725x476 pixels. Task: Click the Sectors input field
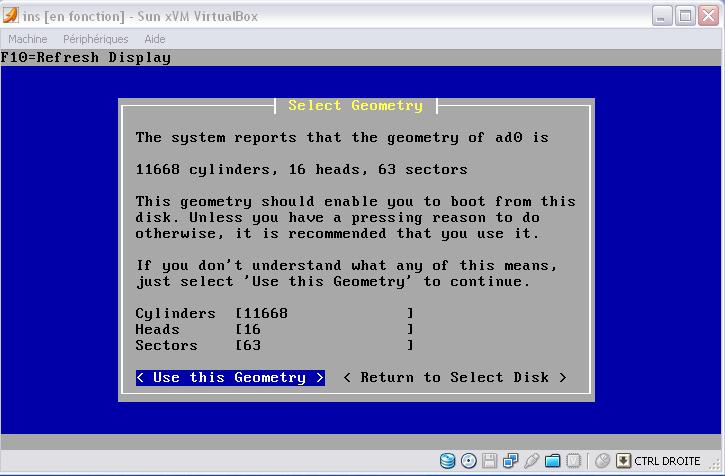(x=324, y=346)
